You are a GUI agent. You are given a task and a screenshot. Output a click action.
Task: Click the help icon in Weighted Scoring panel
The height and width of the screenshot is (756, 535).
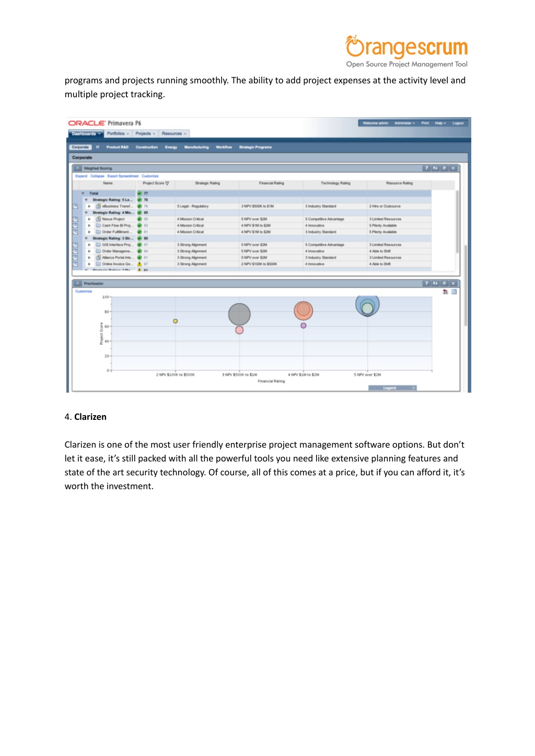(x=426, y=168)
